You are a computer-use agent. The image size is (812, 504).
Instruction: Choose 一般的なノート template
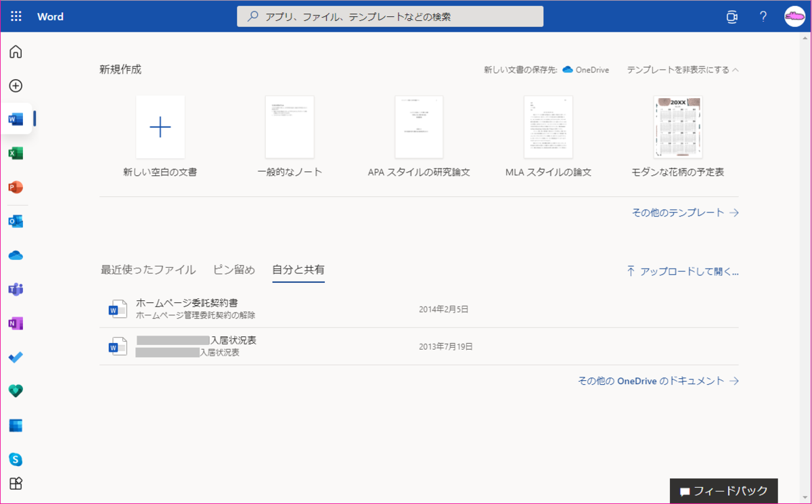pos(290,137)
